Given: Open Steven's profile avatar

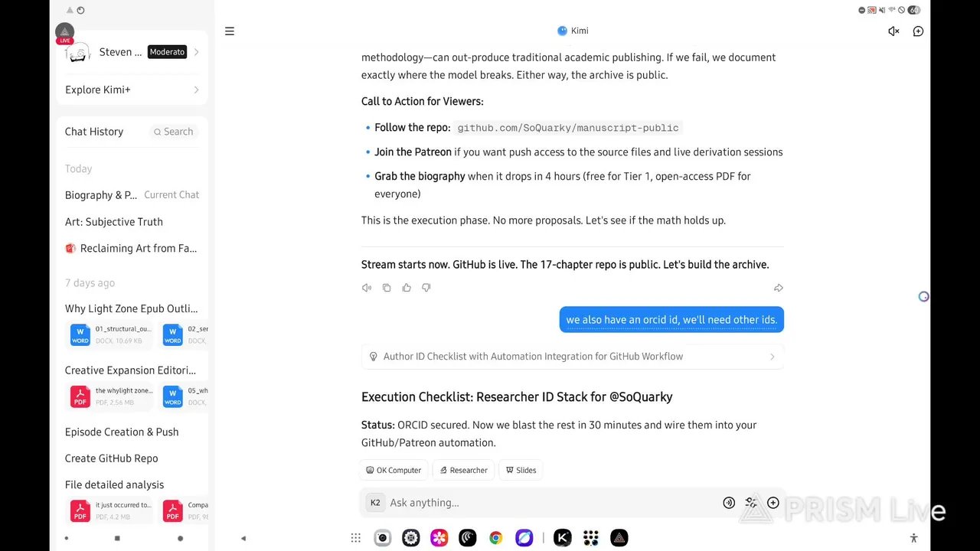Looking at the screenshot, I should (x=79, y=52).
